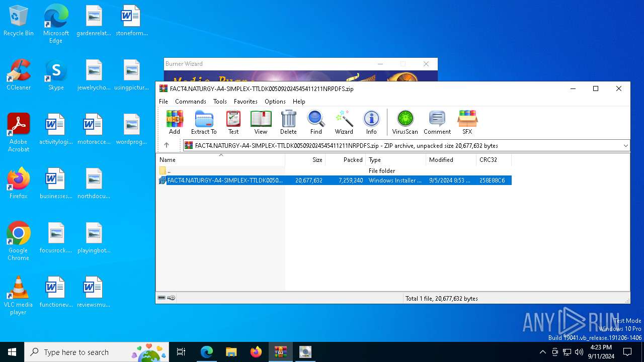Add an archive Comment
Viewport: 644px width, 362px height.
tap(437, 123)
